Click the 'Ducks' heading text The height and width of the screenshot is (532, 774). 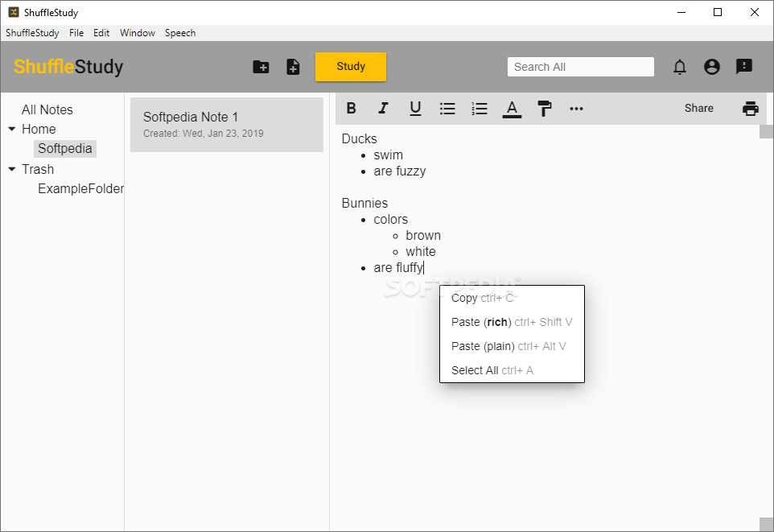360,138
